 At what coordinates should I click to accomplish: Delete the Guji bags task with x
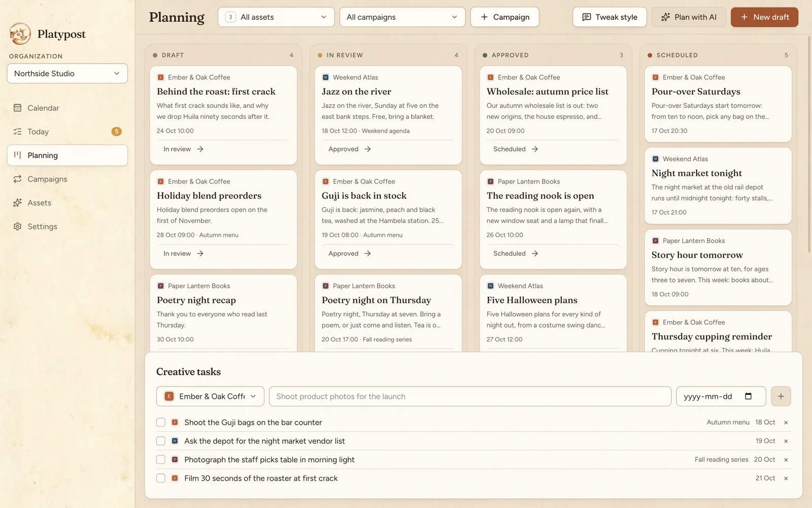pos(786,423)
